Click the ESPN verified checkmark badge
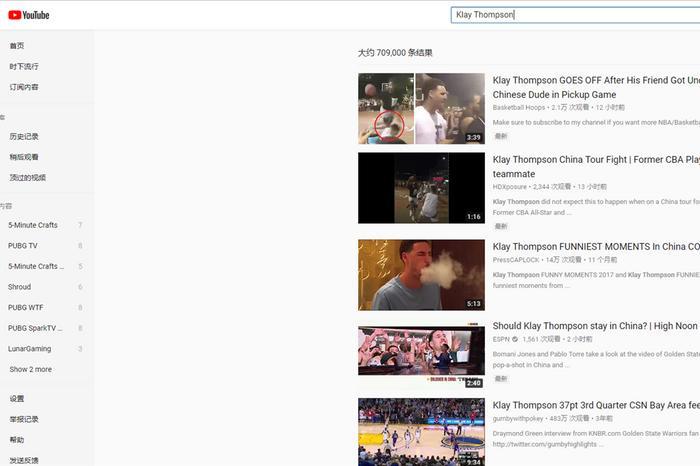Image resolution: width=700 pixels, height=466 pixels. pyautogui.click(x=515, y=339)
